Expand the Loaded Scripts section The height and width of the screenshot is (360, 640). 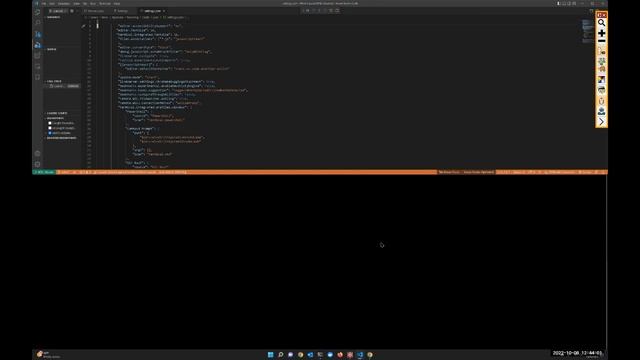pyautogui.click(x=57, y=113)
